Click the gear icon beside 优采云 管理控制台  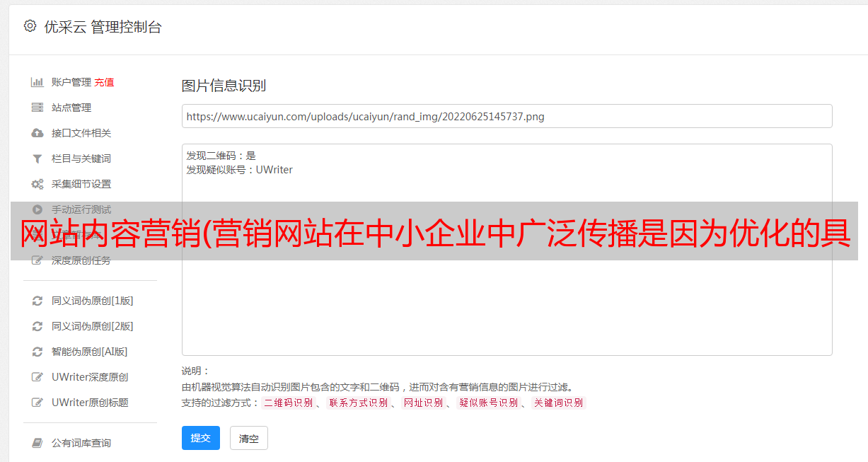point(30,26)
